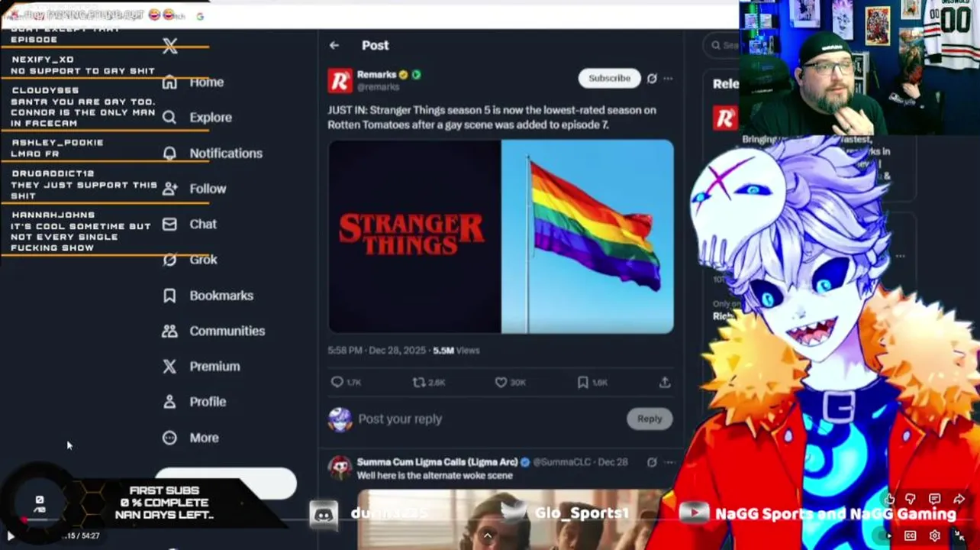Open Grok from the sidebar

pos(190,260)
